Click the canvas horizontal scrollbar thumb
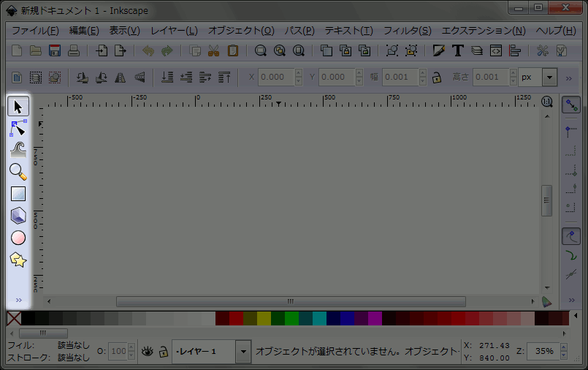The image size is (588, 370). click(291, 301)
